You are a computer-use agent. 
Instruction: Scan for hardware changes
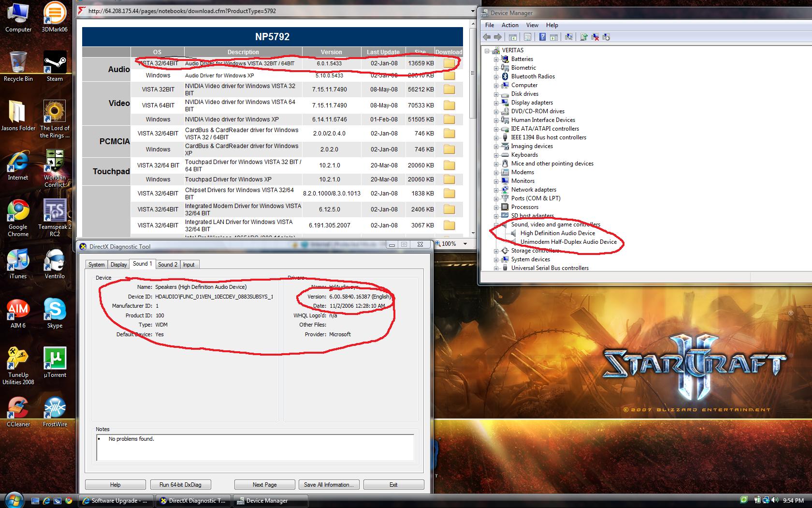(x=569, y=37)
